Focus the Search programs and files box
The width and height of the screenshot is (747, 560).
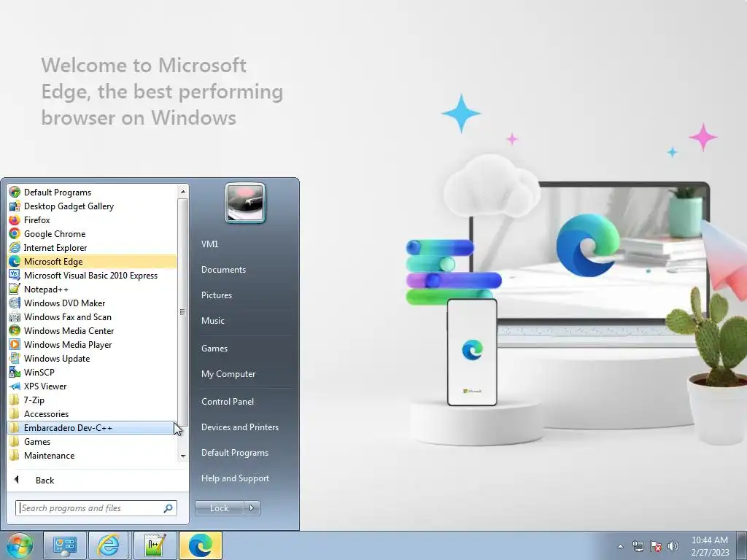click(90, 508)
